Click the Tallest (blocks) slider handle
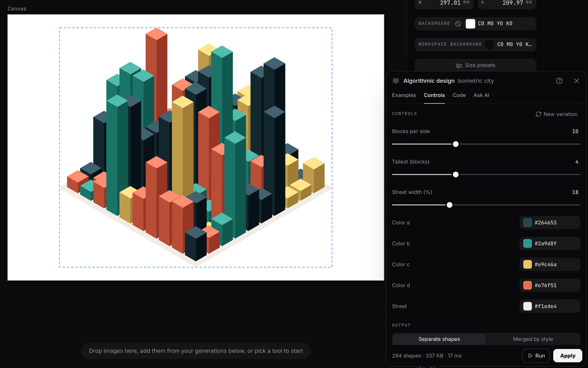 click(455, 175)
